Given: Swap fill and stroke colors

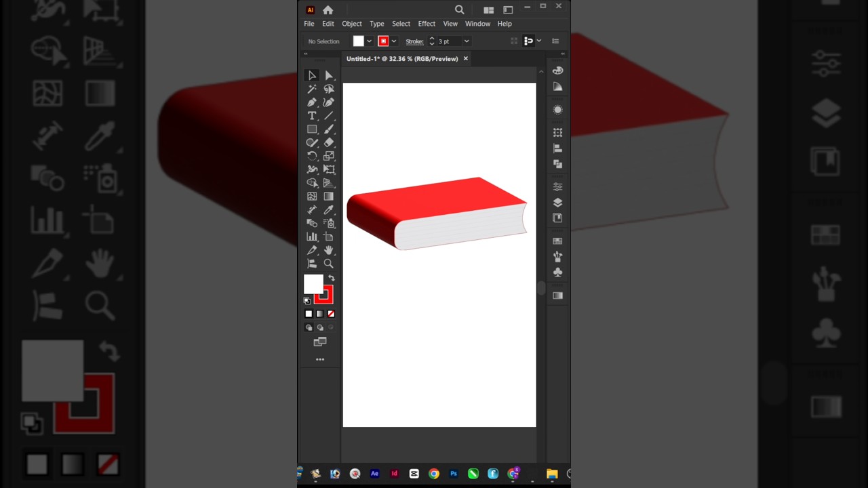Looking at the screenshot, I should click(332, 278).
